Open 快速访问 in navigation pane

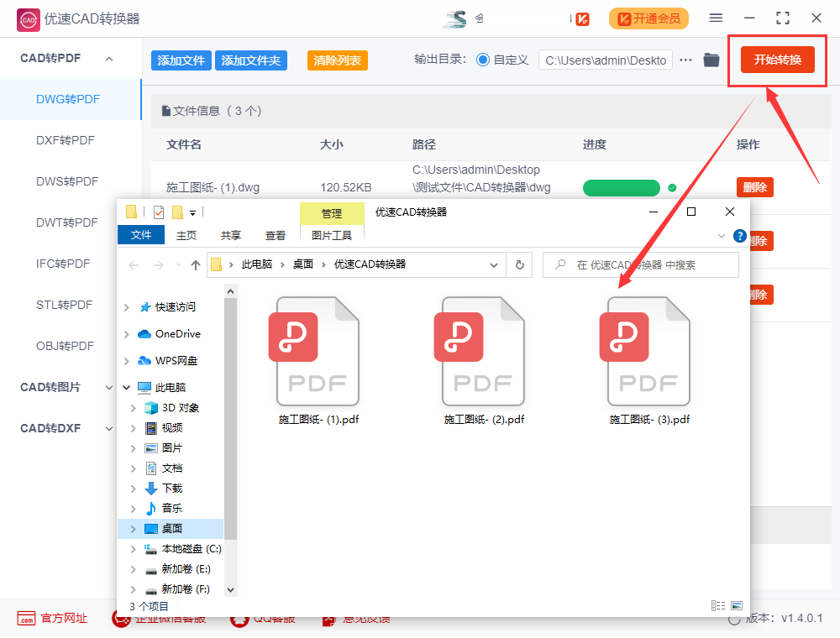coord(175,307)
